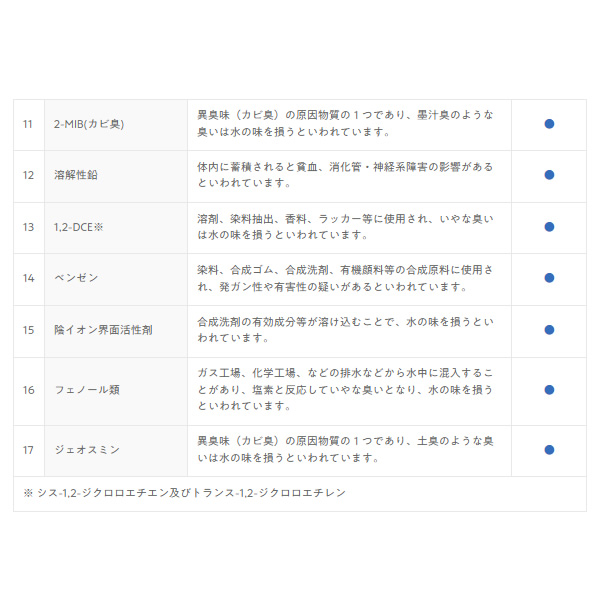
Task: Select the 陰イオン界面活性剤 name cell
Action: 103,330
